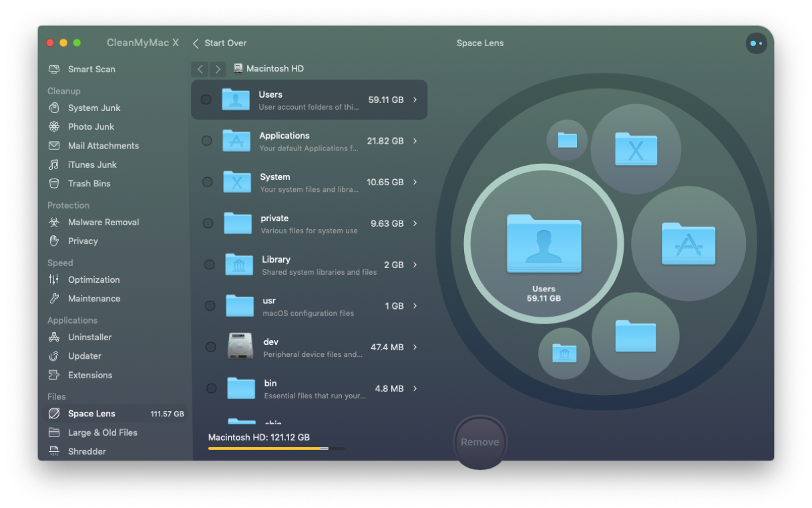The width and height of the screenshot is (812, 508).
Task: Select the Users bubble in the space map
Action: click(544, 244)
